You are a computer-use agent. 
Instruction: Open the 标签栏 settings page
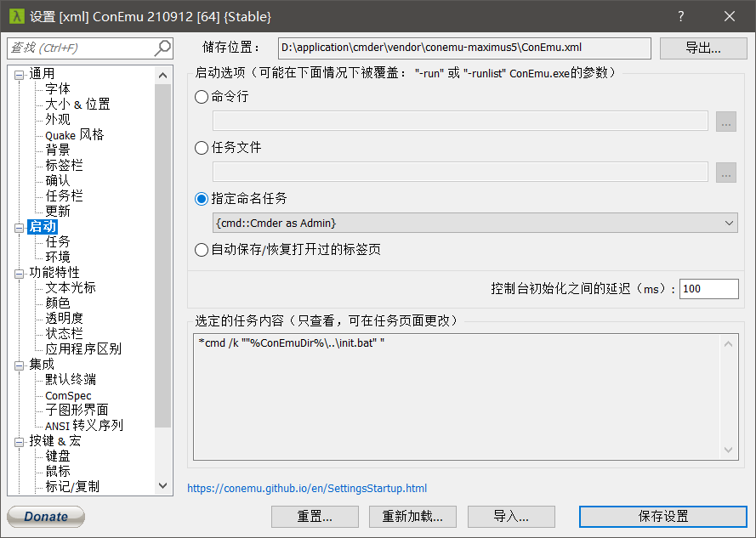pyautogui.click(x=64, y=166)
